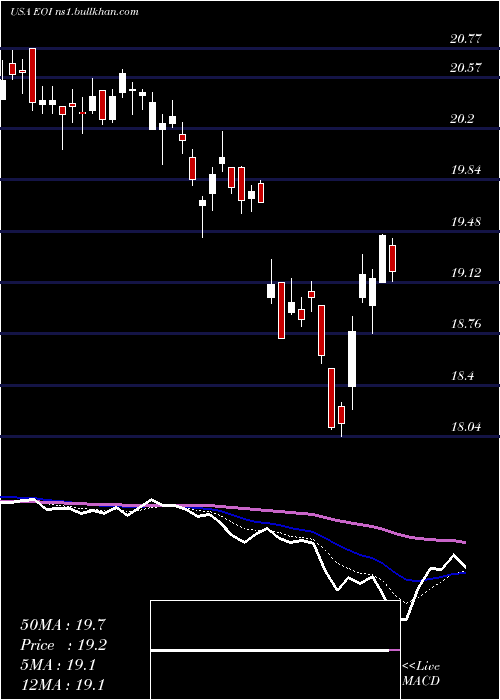Click the MACD histogram box

(275, 650)
